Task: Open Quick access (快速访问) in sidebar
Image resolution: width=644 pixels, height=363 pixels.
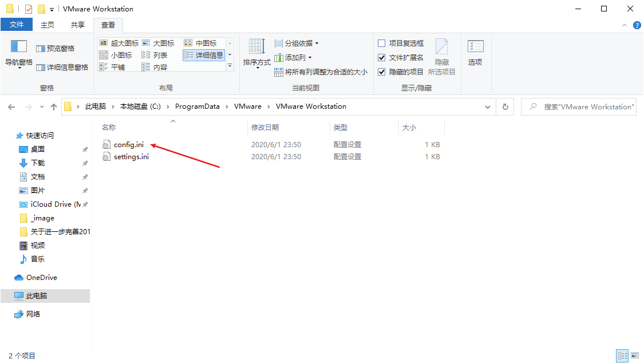Action: [x=40, y=136]
